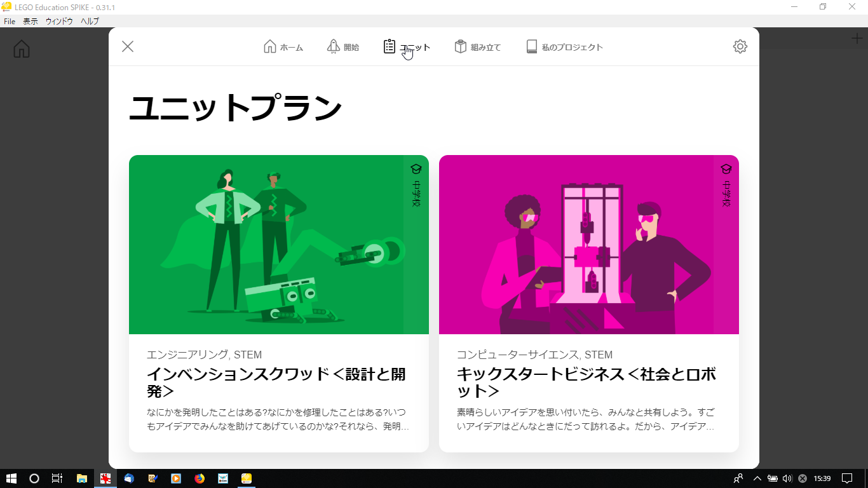The height and width of the screenshot is (488, 868).
Task: Open the People icon in taskbar
Action: click(738, 478)
